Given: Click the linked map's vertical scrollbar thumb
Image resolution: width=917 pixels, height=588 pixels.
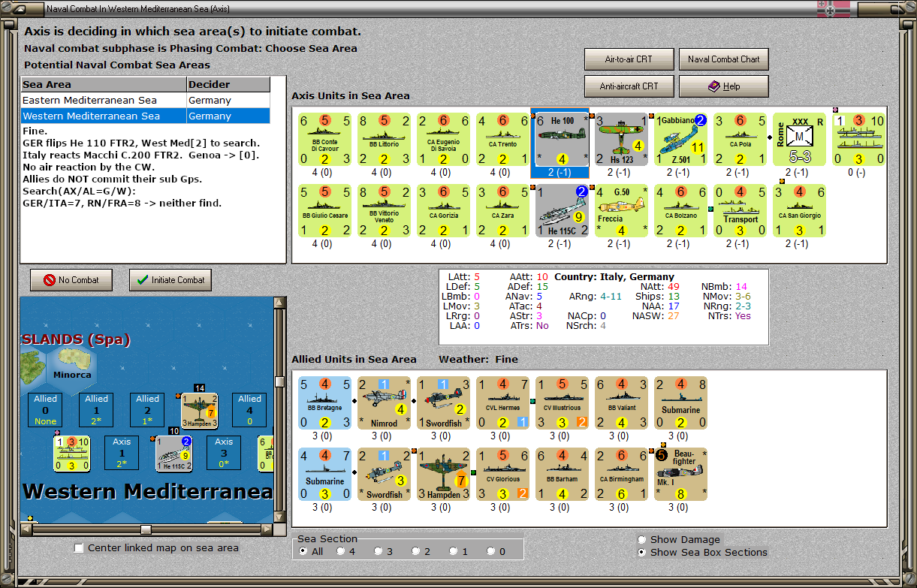Looking at the screenshot, I should tap(280, 381).
